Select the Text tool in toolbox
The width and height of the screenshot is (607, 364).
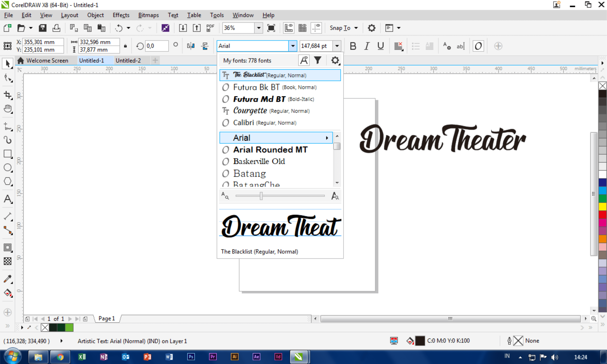pos(7,199)
